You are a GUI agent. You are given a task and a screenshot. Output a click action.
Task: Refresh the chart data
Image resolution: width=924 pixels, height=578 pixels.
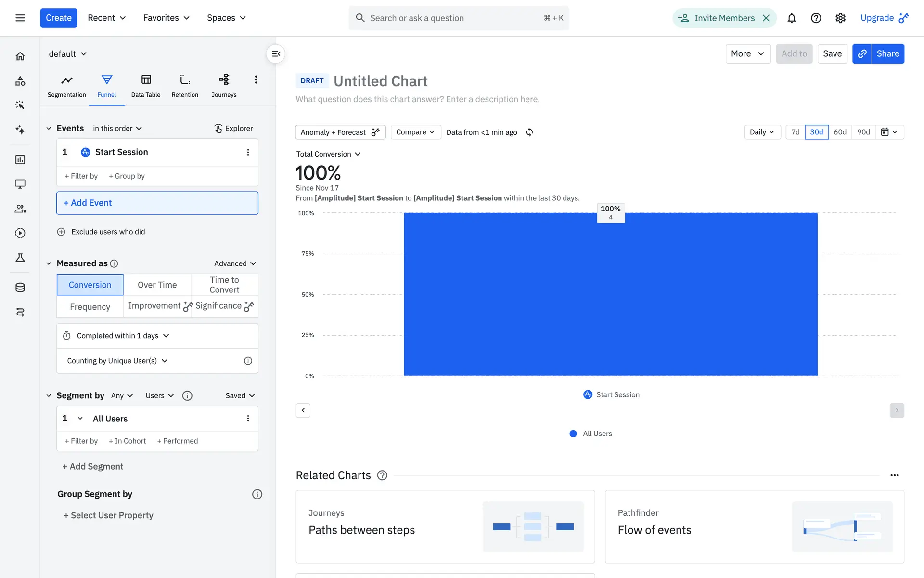pos(529,132)
